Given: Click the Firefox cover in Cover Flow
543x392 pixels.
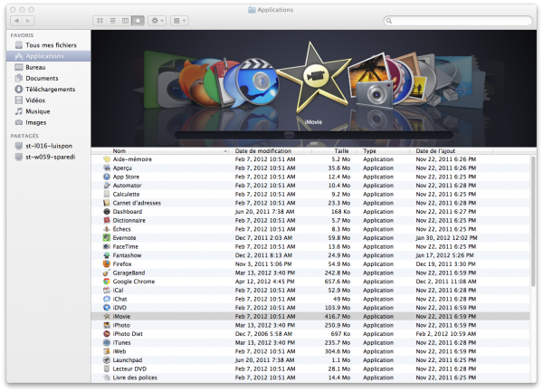Looking at the screenshot, I should [191, 85].
